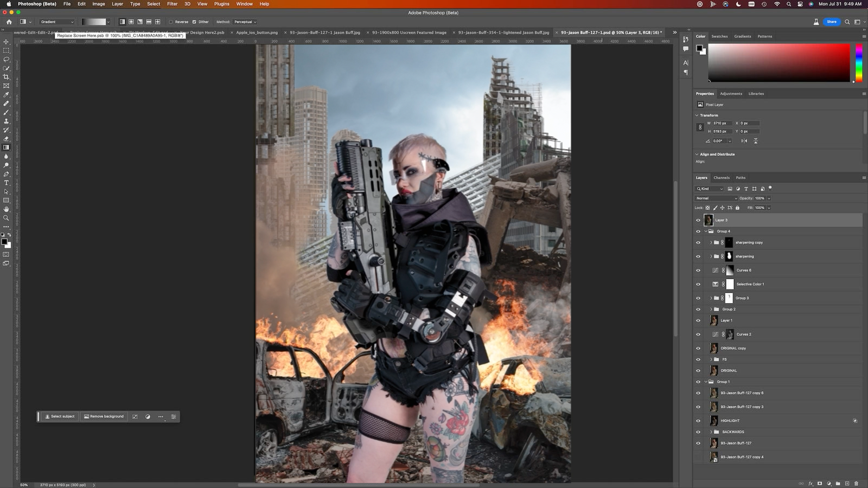This screenshot has width=868, height=488.
Task: Switch to the Channels tab
Action: (x=721, y=178)
